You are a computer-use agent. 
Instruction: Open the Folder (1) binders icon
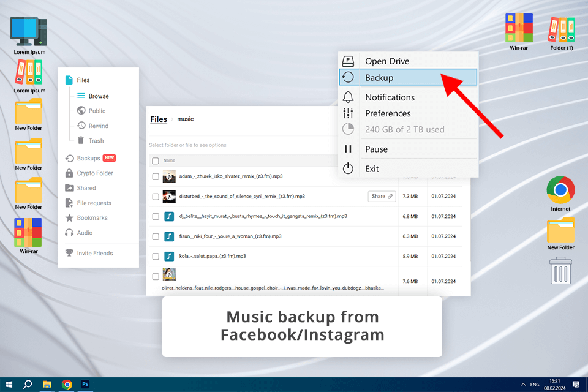[x=562, y=29]
